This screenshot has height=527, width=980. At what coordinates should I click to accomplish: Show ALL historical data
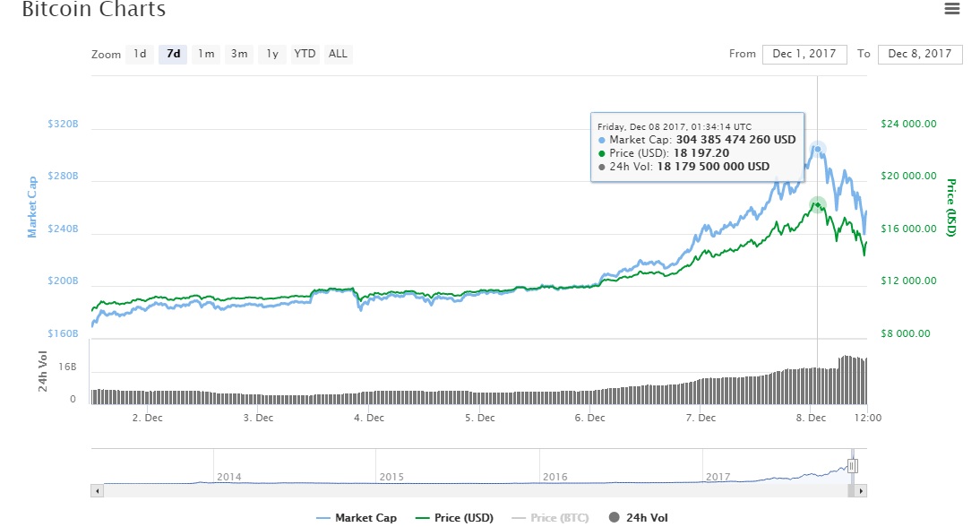(x=338, y=54)
